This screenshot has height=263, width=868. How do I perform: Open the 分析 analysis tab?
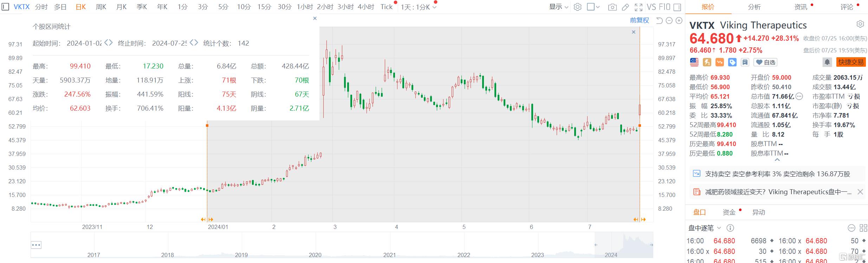(x=754, y=7)
